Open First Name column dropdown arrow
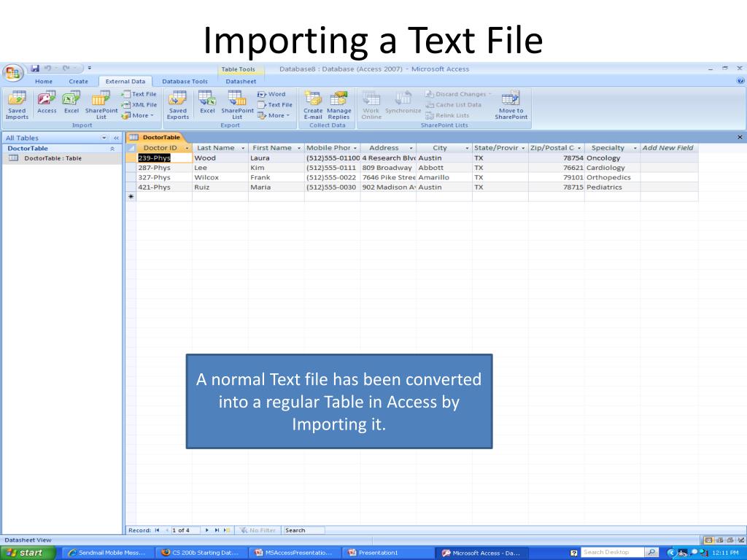 tap(299, 148)
